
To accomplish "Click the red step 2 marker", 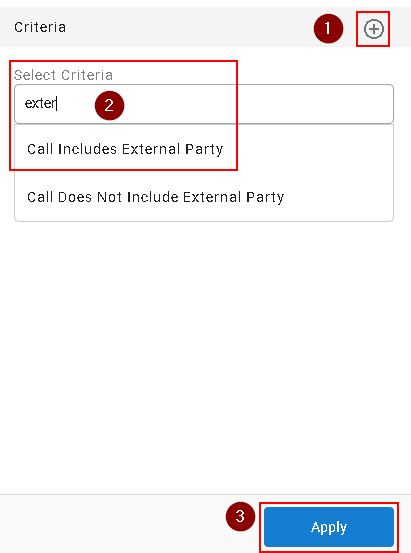I will coord(109,105).
